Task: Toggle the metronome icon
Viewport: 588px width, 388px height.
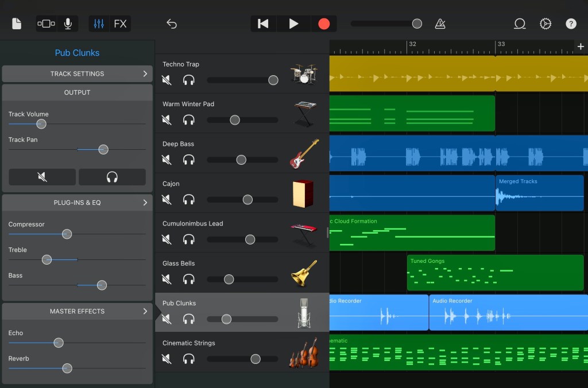Action: (440, 24)
